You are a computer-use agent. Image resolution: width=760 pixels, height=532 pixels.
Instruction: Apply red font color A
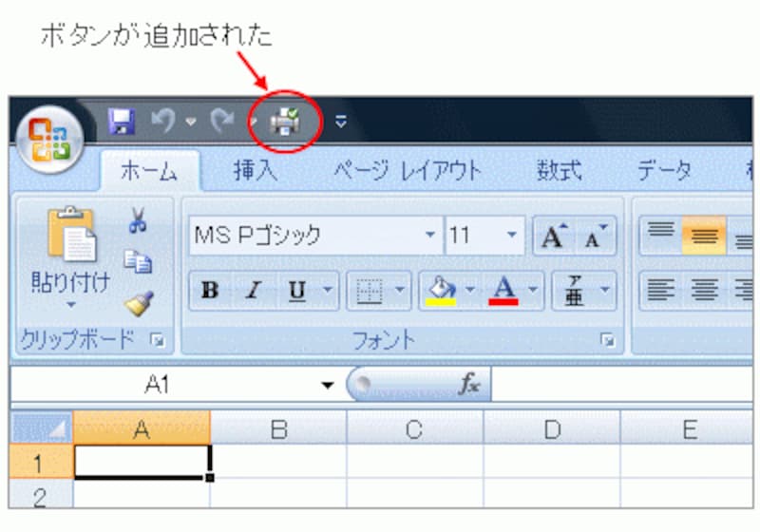[504, 291]
